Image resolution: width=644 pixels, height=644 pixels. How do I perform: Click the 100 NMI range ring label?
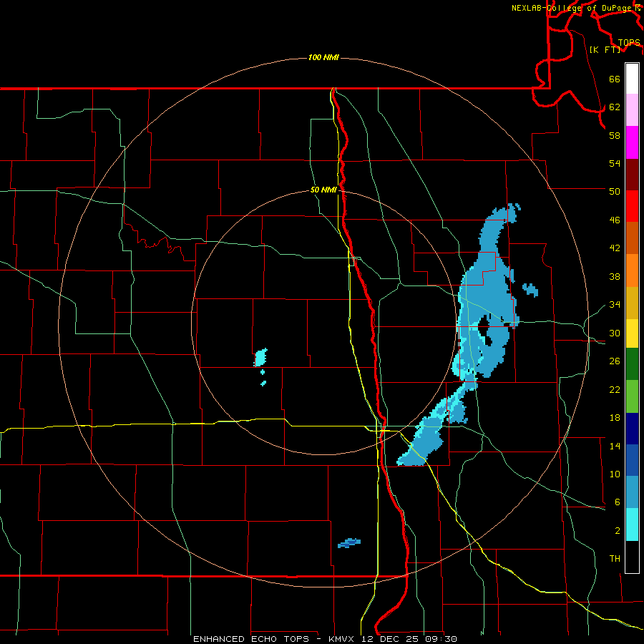tap(323, 57)
